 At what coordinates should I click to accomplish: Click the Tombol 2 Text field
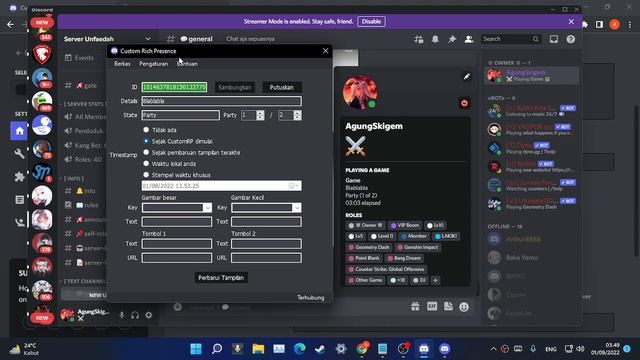(267, 244)
